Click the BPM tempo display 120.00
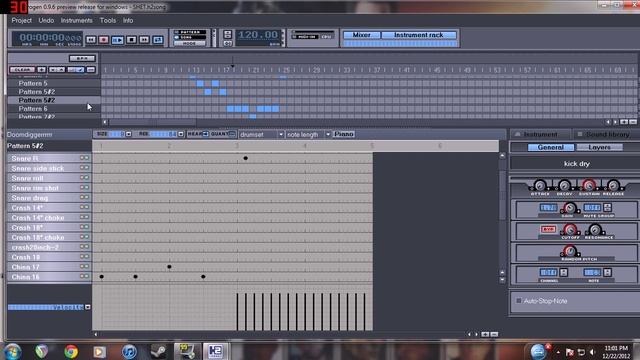The height and width of the screenshot is (360, 640). pyautogui.click(x=258, y=36)
